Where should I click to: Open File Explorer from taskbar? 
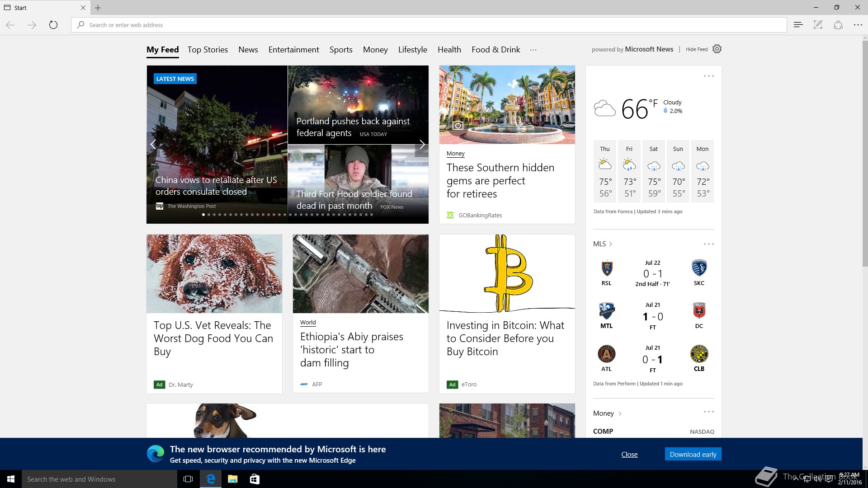(x=233, y=479)
